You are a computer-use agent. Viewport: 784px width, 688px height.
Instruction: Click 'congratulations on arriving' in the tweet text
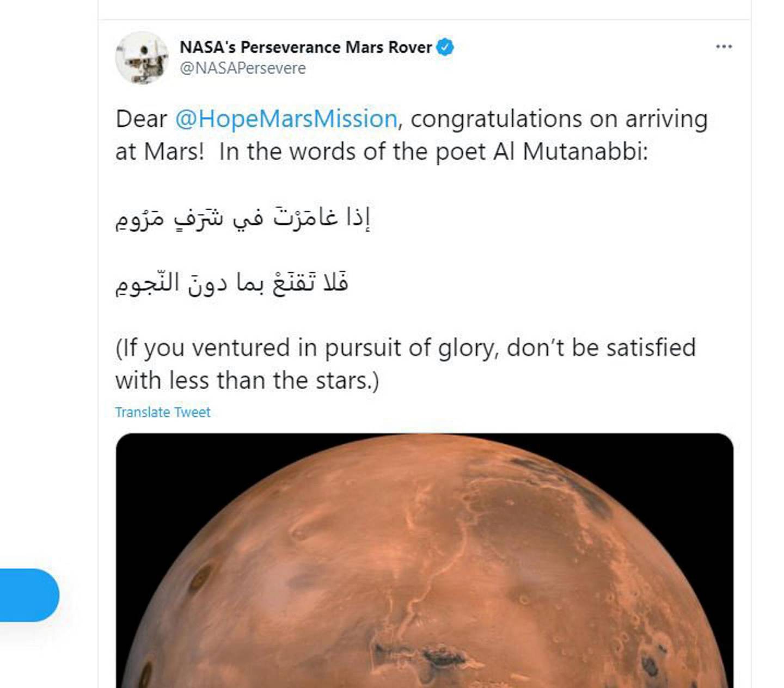559,119
